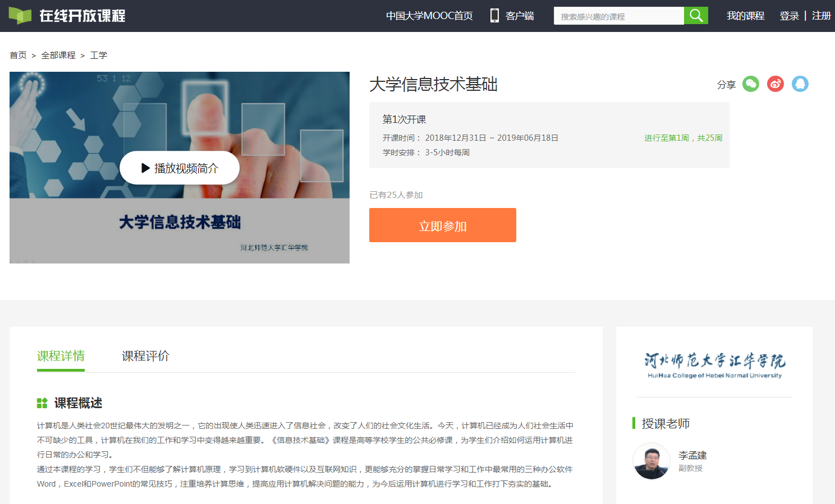Select the 课程详情 tab
835x504 pixels.
click(61, 356)
